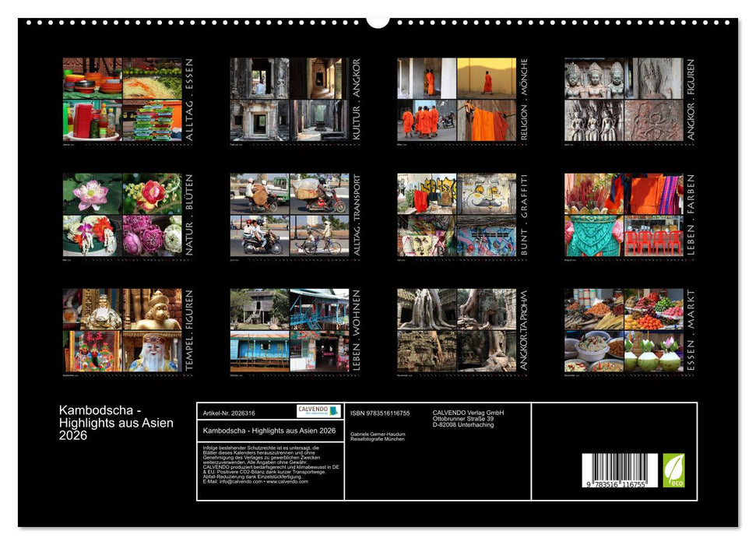
Task: Select the Leben Farben colorful thumbnail
Action: point(624,214)
